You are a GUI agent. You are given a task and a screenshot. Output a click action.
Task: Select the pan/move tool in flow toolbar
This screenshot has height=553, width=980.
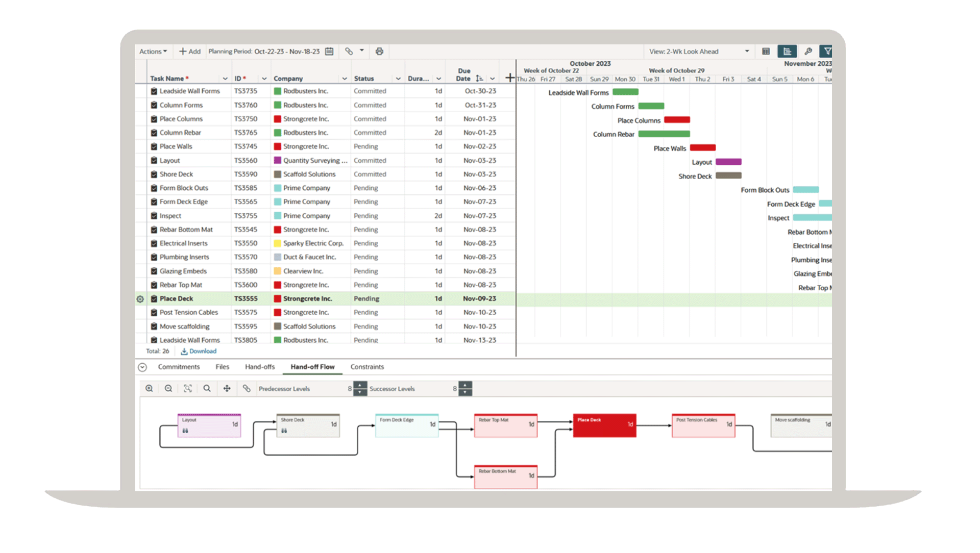coord(227,389)
